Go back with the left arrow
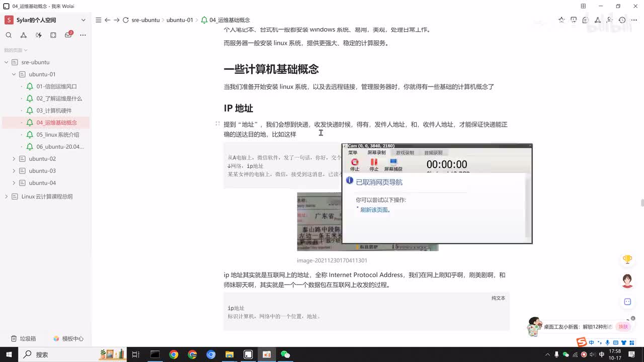Viewport: 644px width, 362px height. coord(107,20)
